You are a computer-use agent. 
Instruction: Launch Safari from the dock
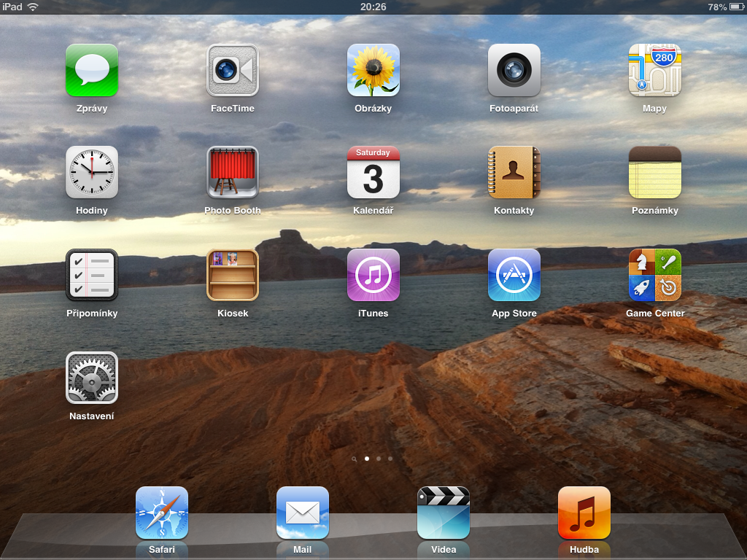[x=161, y=513]
